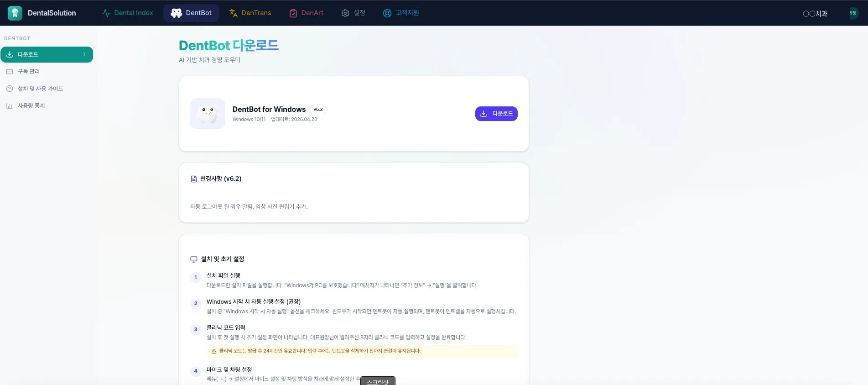Click the download arrow icon in the blue 다운로드 button
The image size is (868, 385).
pos(483,114)
